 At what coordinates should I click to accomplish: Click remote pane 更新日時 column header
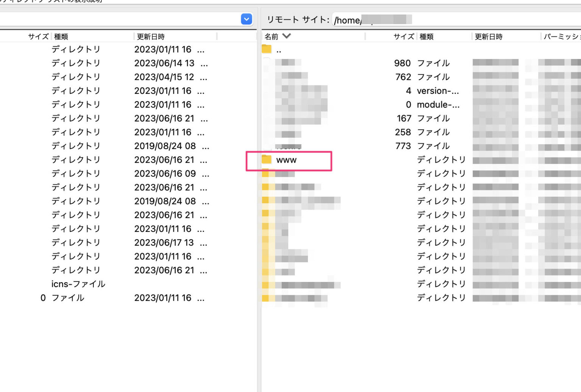click(x=488, y=37)
